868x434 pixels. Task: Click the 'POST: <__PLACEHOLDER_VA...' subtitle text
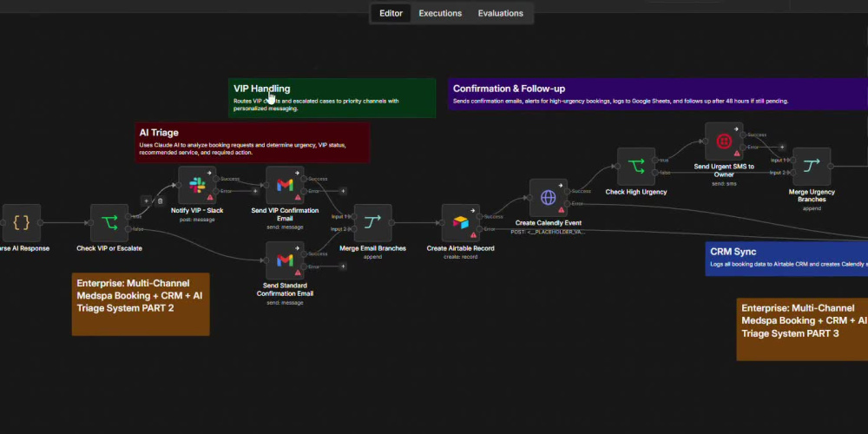click(548, 232)
